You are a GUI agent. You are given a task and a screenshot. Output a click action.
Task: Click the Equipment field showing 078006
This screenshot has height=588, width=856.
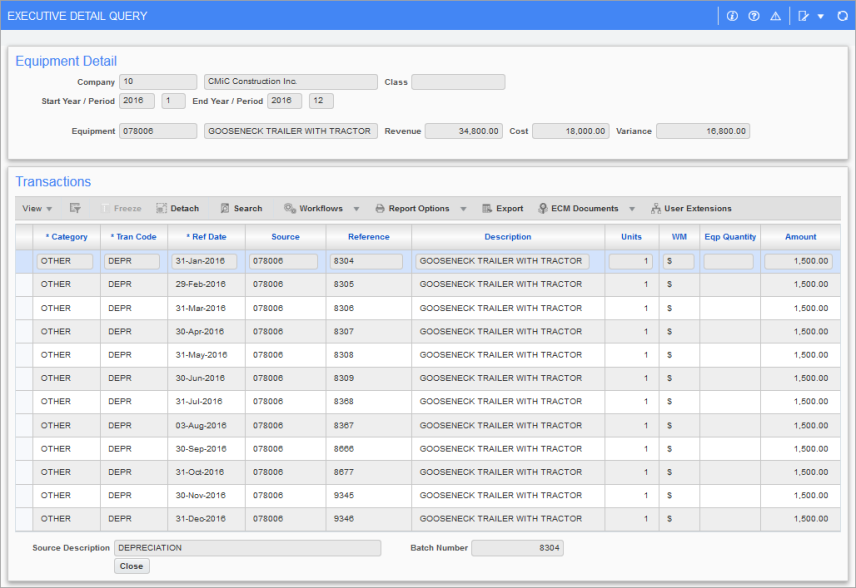coord(158,131)
